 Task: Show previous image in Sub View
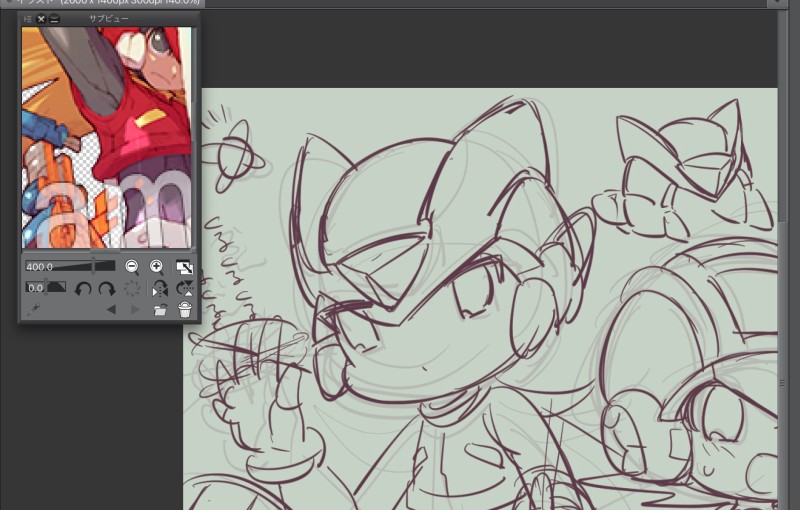(x=111, y=310)
